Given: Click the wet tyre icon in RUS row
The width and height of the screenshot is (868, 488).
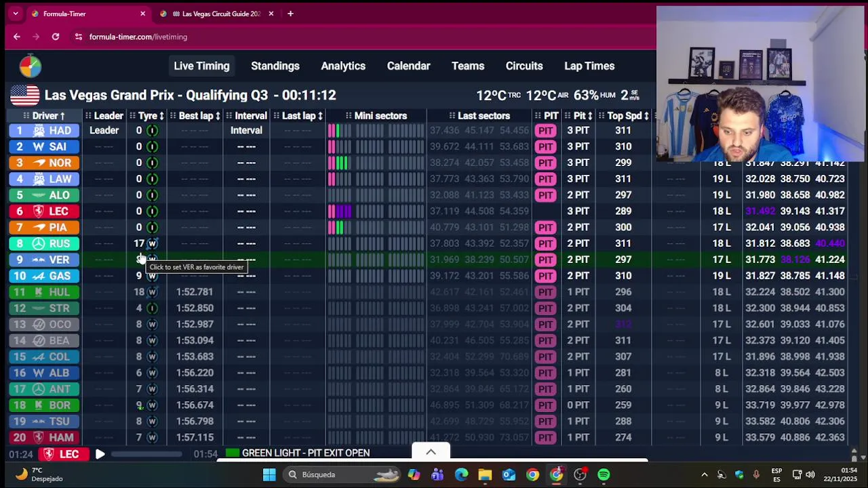Looking at the screenshot, I should (152, 243).
